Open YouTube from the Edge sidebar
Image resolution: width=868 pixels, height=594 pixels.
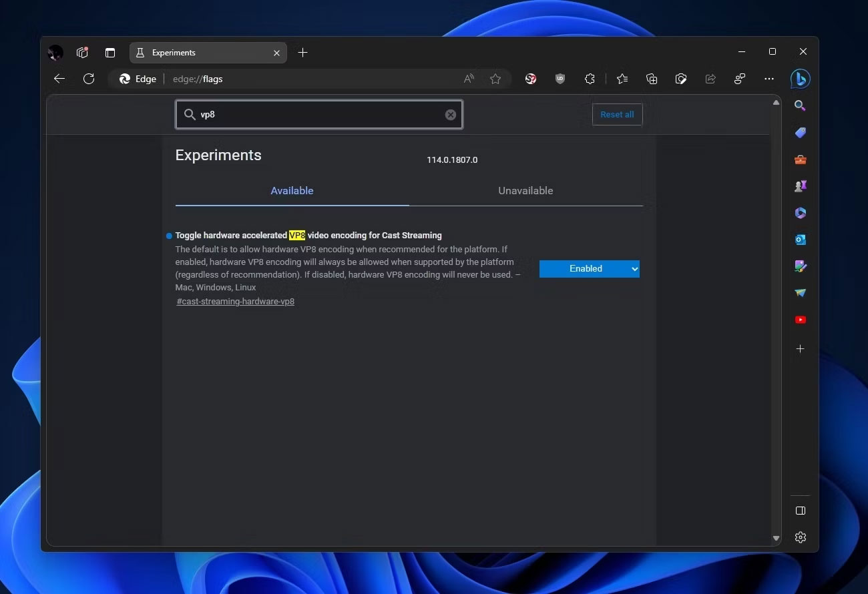click(800, 320)
